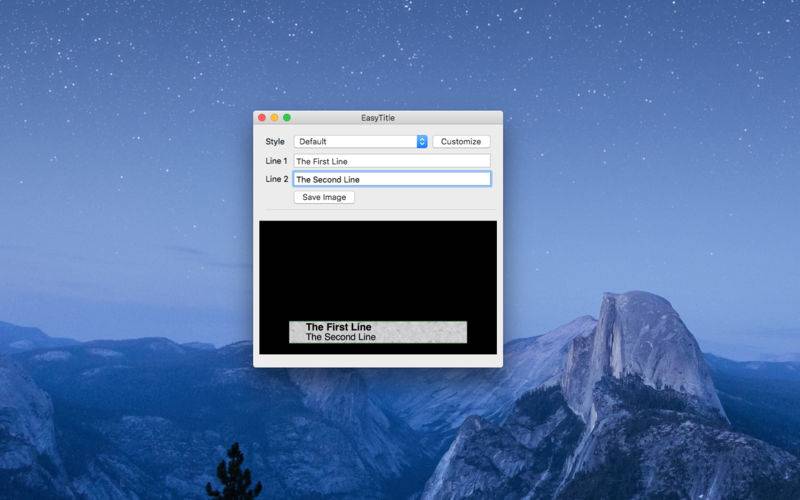The image size is (800, 500).
Task: Close the EasyTitle window
Action: tap(262, 118)
